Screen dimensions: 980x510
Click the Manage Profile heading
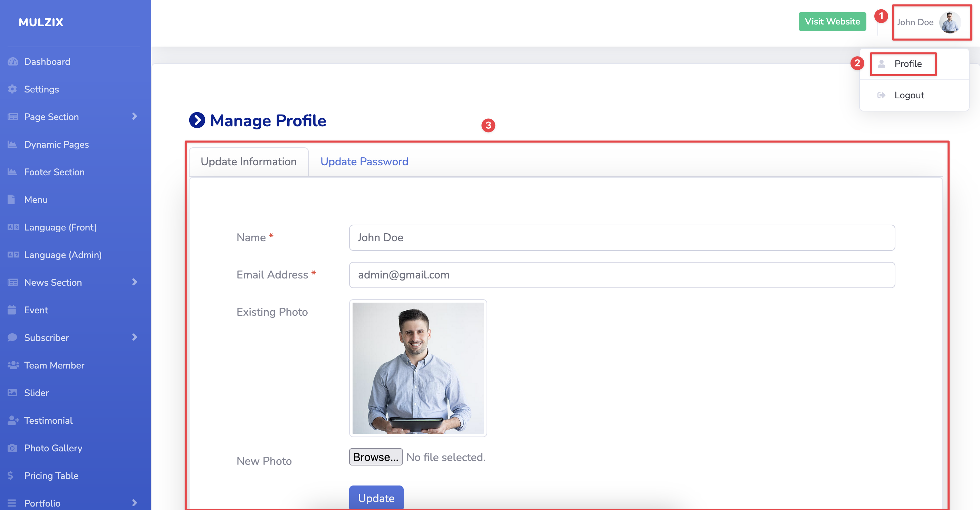pyautogui.click(x=268, y=120)
